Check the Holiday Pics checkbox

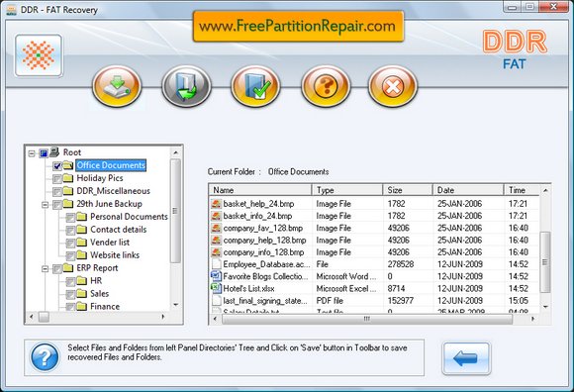coord(57,179)
